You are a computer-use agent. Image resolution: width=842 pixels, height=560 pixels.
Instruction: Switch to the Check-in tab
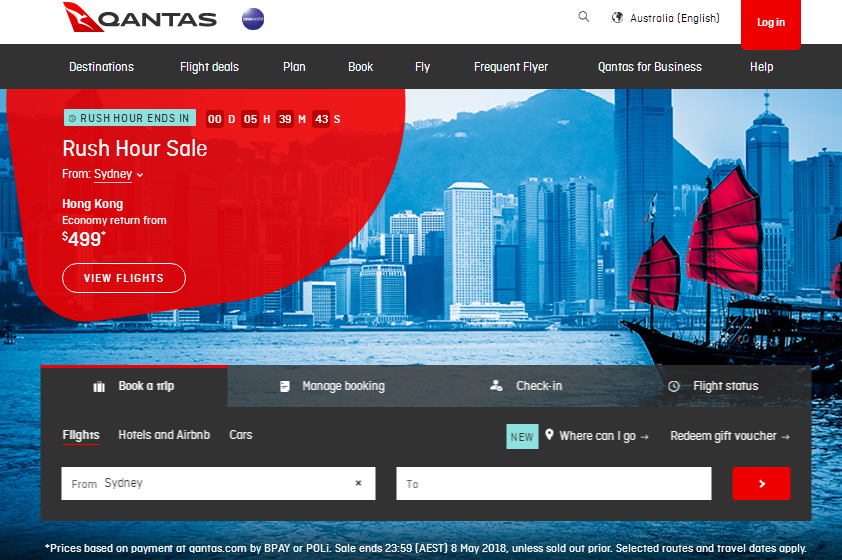click(x=526, y=386)
